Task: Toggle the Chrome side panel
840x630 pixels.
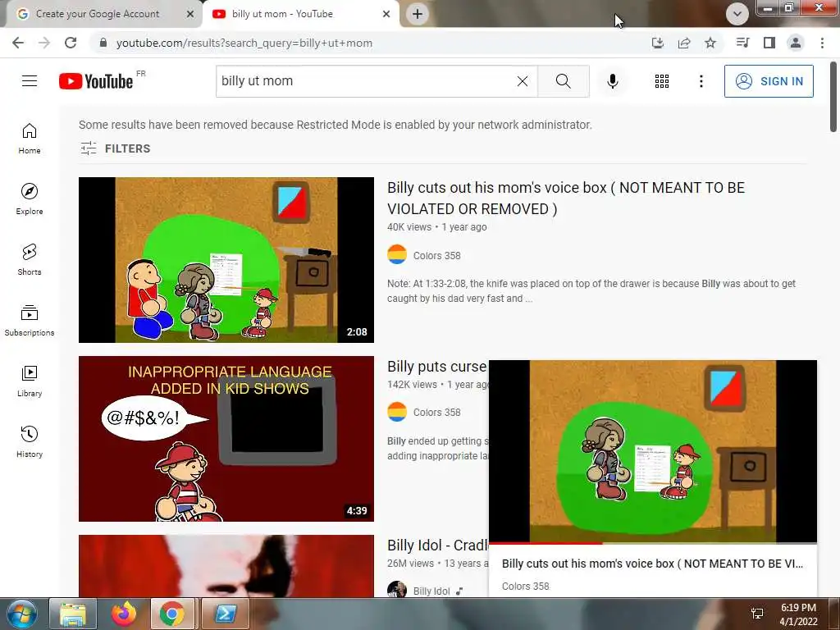Action: pyautogui.click(x=769, y=43)
